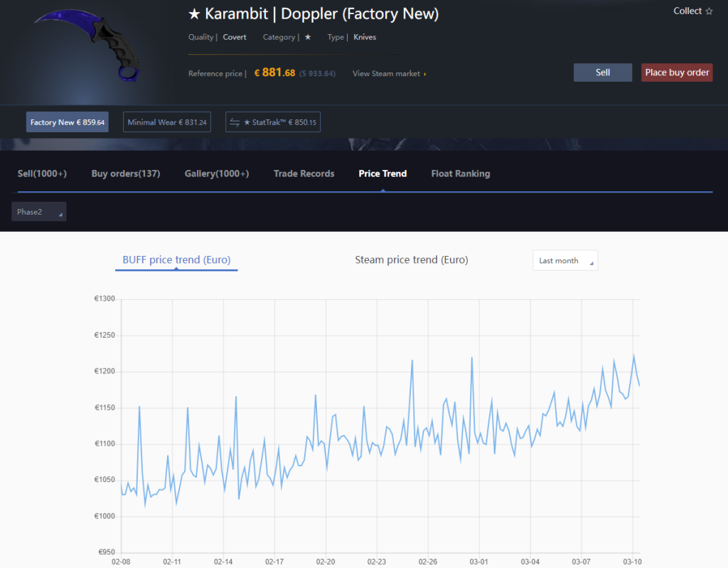Click the €1300 price axis label
The width and height of the screenshot is (728, 568).
tap(105, 299)
